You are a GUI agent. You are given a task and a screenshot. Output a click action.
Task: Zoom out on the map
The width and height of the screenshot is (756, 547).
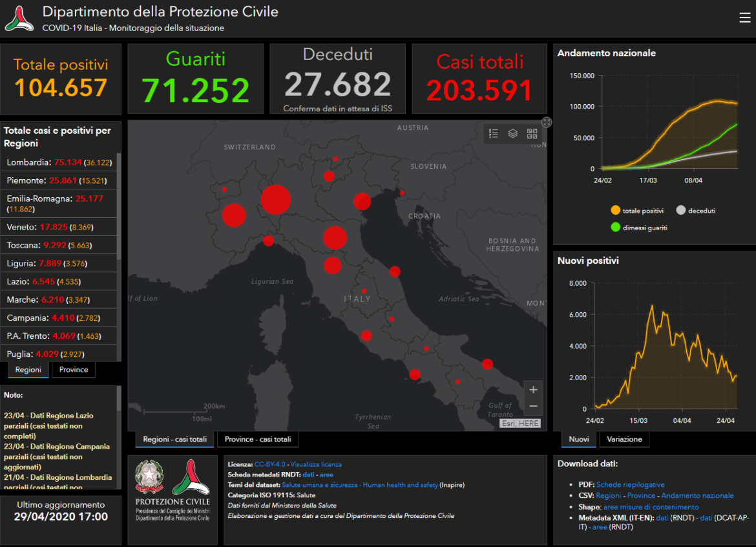pos(533,407)
